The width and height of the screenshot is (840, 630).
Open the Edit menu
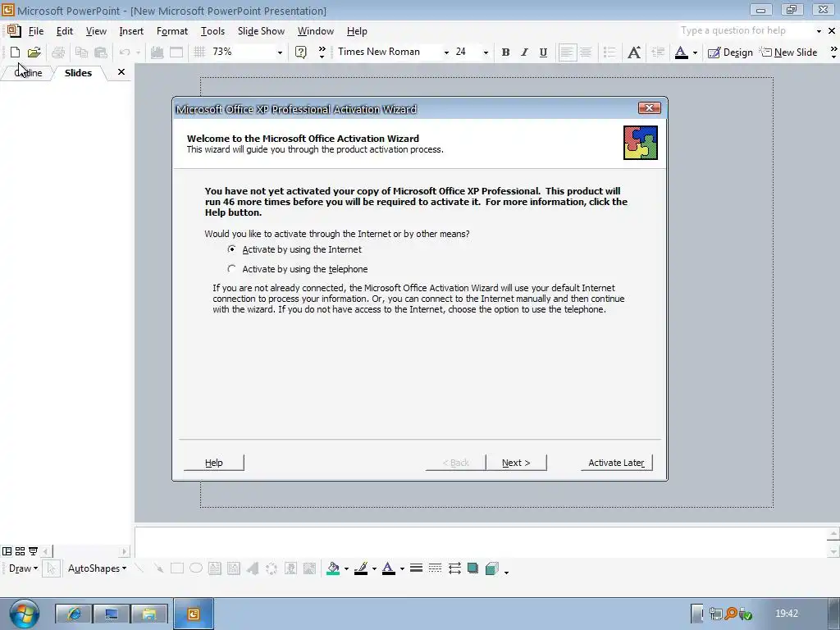64,31
